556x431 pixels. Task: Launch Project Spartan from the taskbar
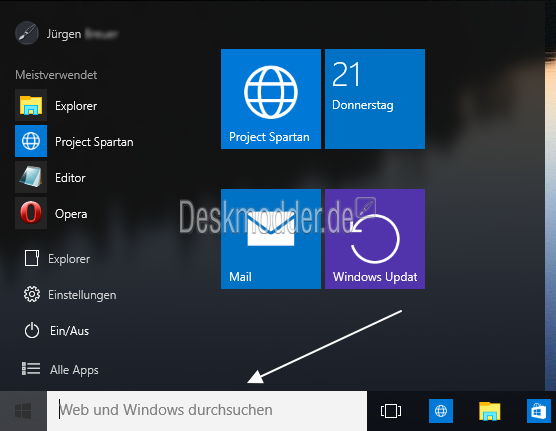tap(441, 411)
